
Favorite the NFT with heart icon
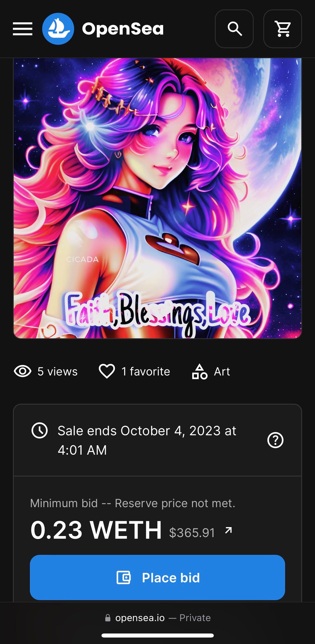pos(107,371)
